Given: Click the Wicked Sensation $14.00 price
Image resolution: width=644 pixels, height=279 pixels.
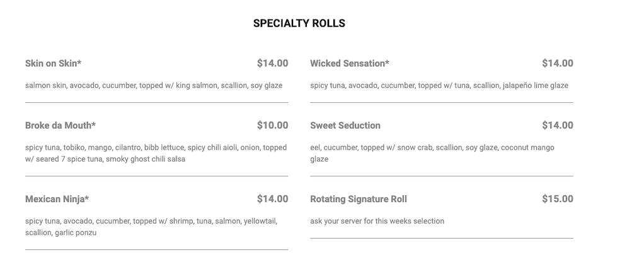Looking at the screenshot, I should tap(557, 63).
